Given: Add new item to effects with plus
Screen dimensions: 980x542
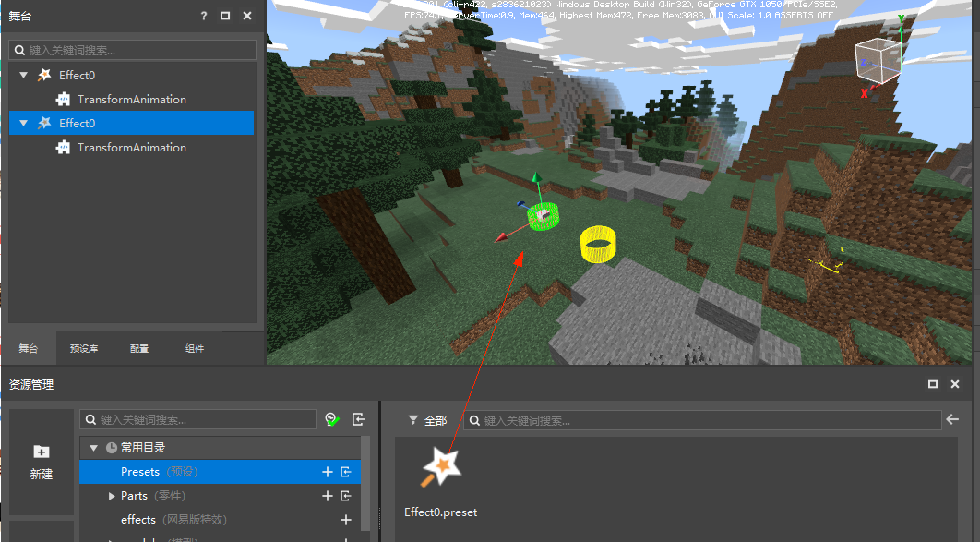Looking at the screenshot, I should (x=346, y=520).
